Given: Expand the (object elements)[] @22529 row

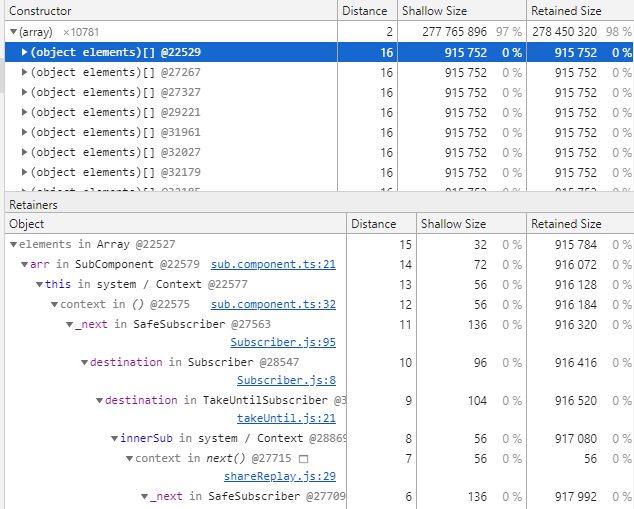Looking at the screenshot, I should click(x=24, y=52).
